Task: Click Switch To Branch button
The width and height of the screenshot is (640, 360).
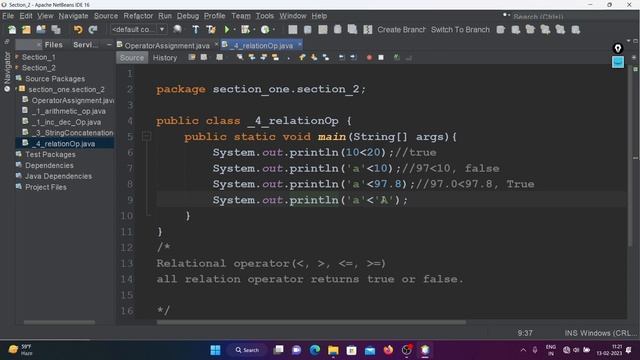Action: tap(460, 29)
